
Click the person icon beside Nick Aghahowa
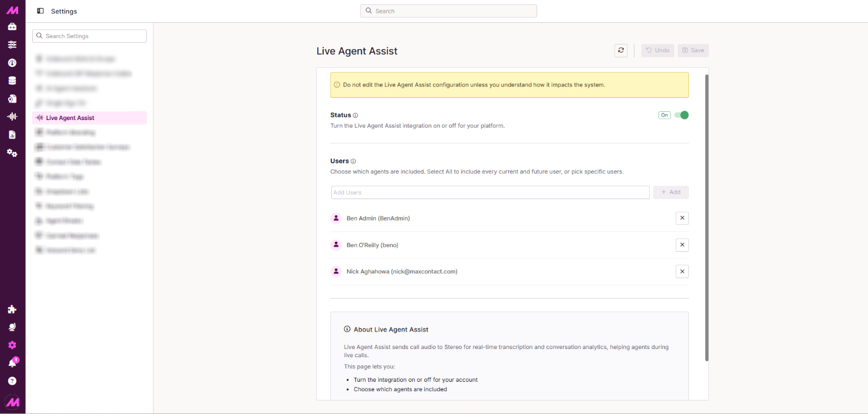(x=336, y=271)
